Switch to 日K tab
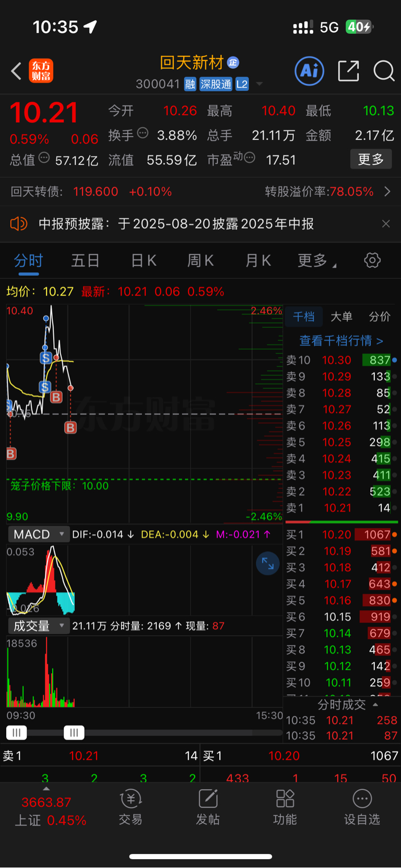 pos(144,260)
